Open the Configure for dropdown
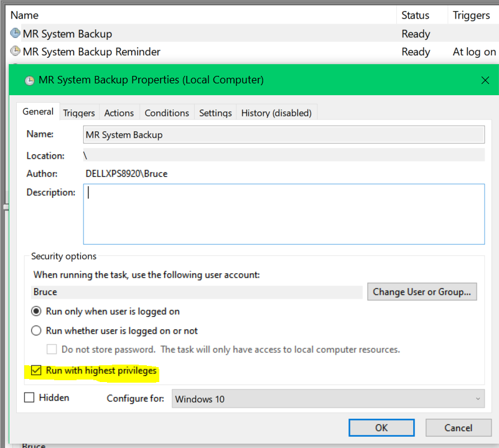 [x=328, y=399]
